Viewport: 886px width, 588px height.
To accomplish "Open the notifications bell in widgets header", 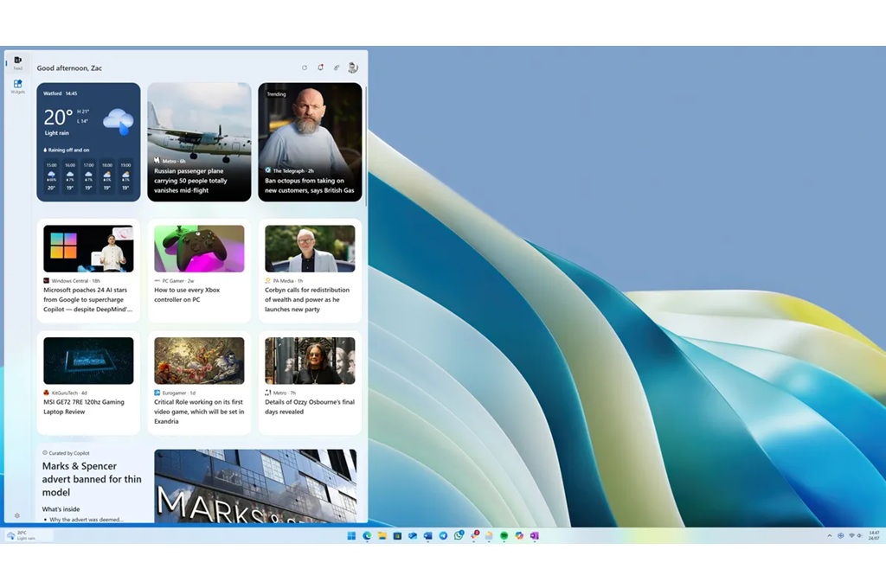I will [320, 67].
